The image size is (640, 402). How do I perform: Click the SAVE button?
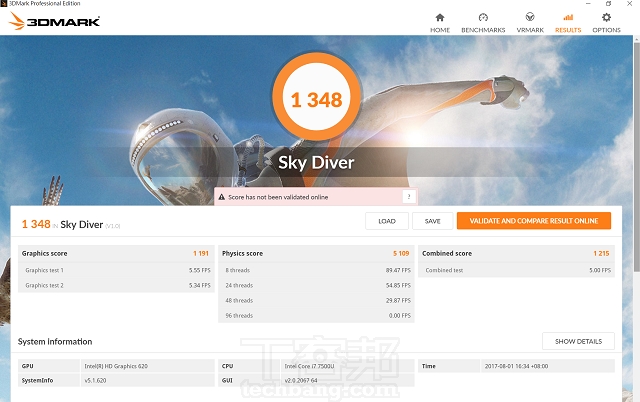(432, 221)
